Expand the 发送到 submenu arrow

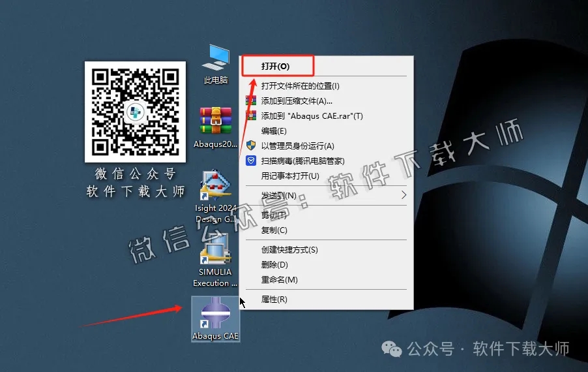pos(404,195)
